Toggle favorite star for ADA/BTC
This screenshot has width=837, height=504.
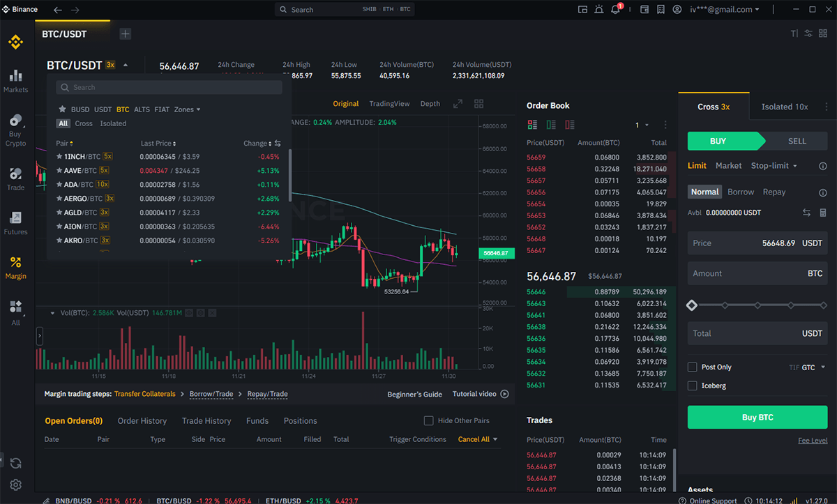[59, 185]
